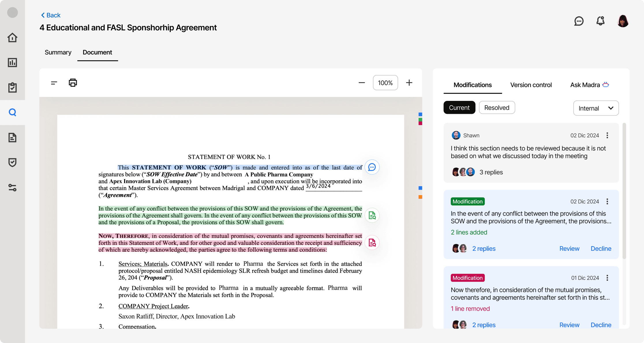This screenshot has height=343, width=644.
Task: Open the chat messages icon in header
Action: pos(579,21)
